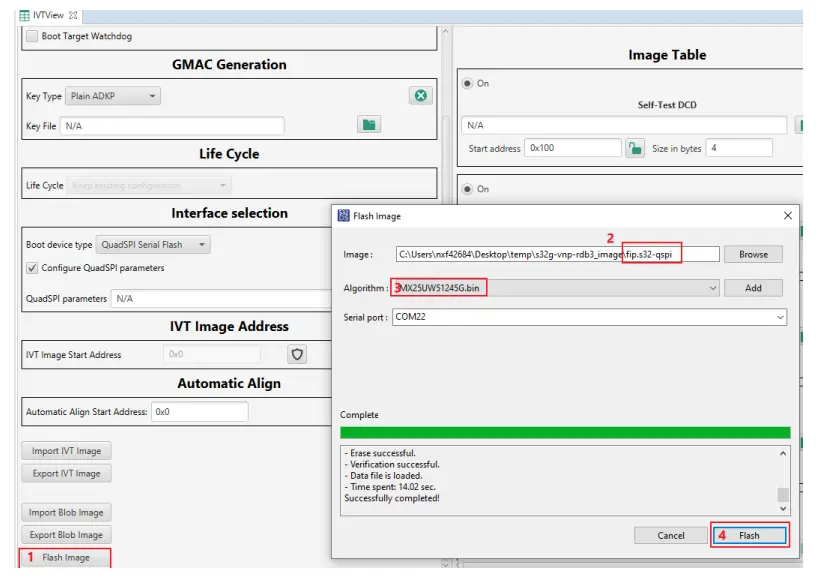This screenshot has width=816, height=575.
Task: Click the 'Data file is loaded.' log line
Action: point(384,476)
